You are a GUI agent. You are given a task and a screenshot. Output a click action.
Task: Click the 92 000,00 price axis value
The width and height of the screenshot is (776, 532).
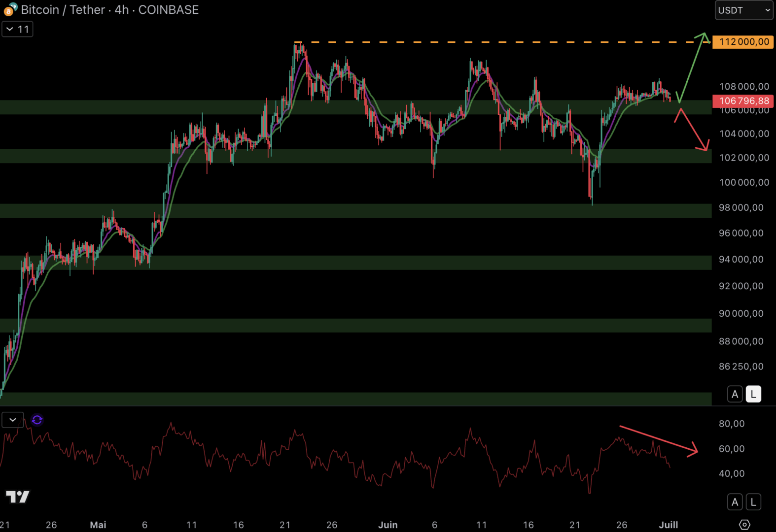coord(741,286)
